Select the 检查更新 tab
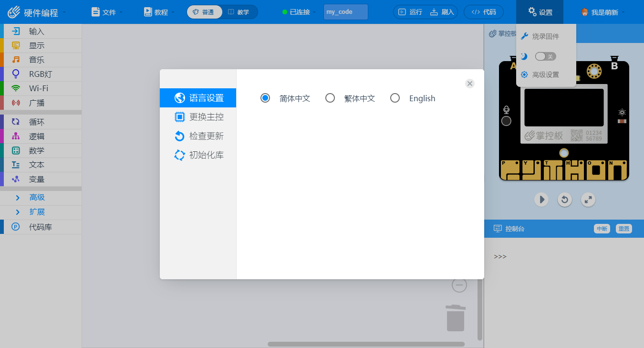 [198, 136]
